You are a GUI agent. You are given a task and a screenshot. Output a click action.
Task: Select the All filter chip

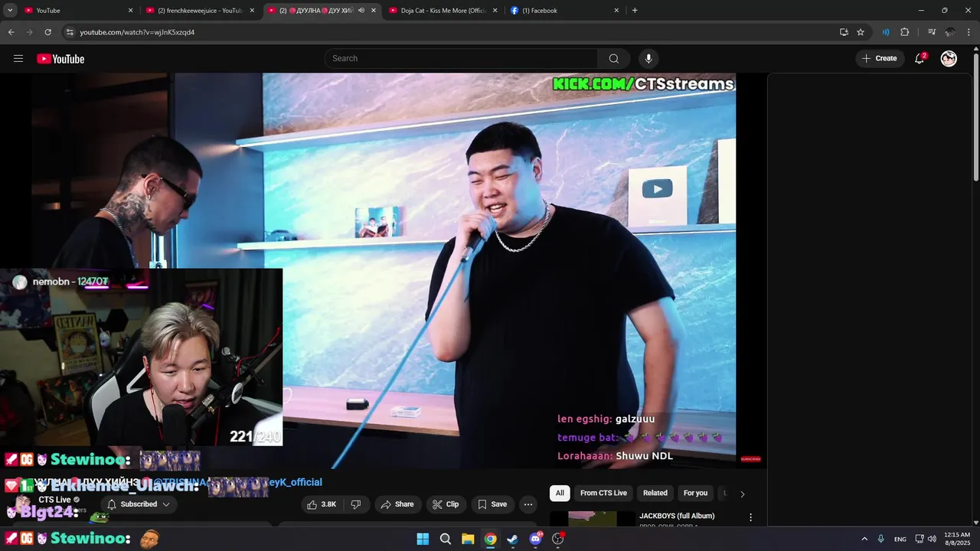click(560, 494)
